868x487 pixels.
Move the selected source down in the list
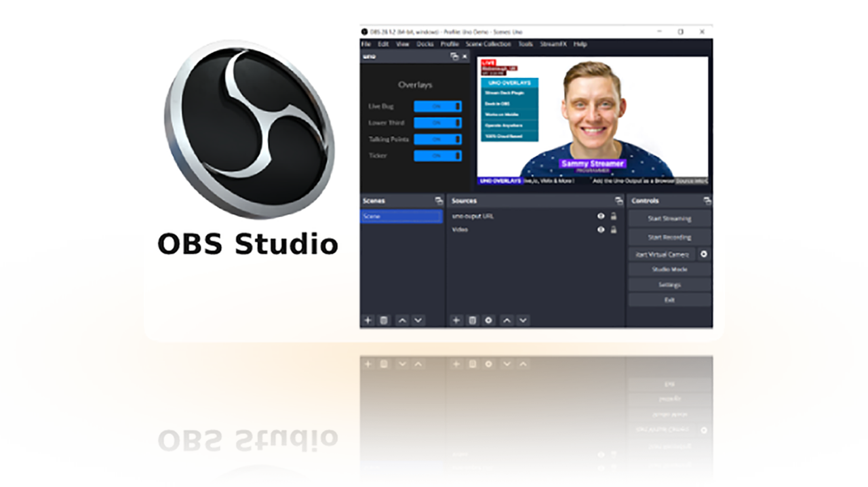coord(523,320)
